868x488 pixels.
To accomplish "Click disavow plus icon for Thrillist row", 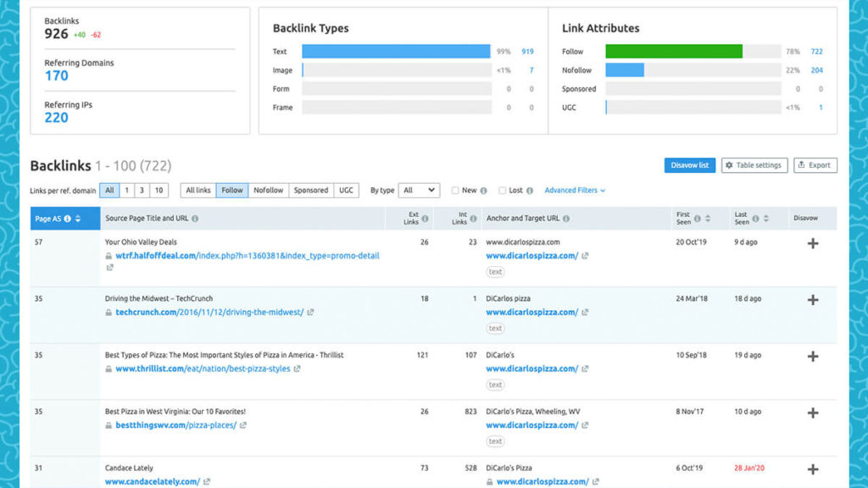I will (812, 357).
